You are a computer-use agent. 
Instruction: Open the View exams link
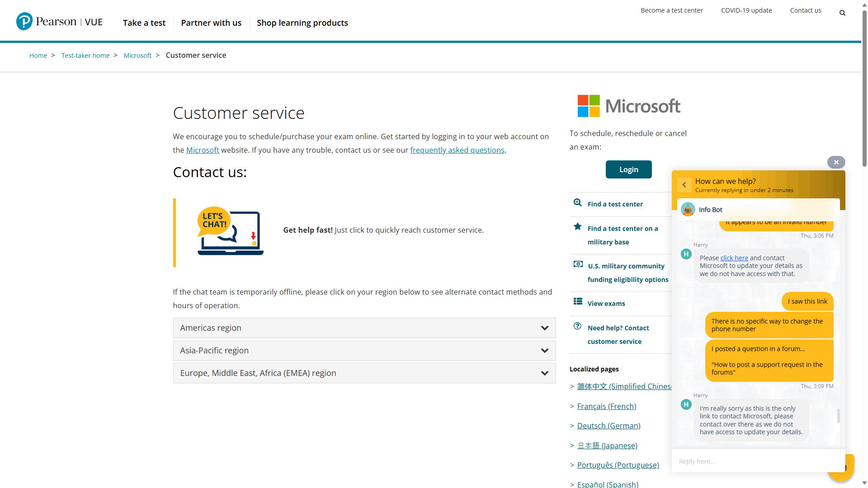point(606,304)
